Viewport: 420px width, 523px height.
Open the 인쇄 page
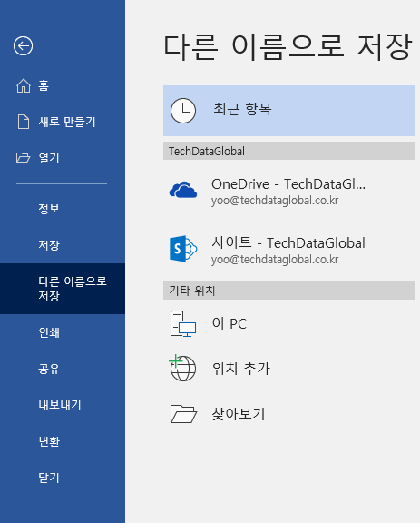[x=63, y=332]
